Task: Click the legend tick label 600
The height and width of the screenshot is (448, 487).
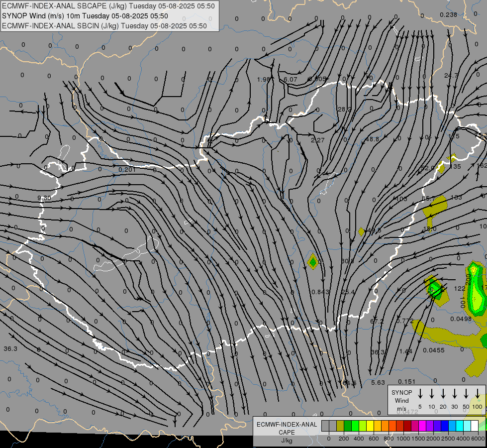Action: [374, 439]
